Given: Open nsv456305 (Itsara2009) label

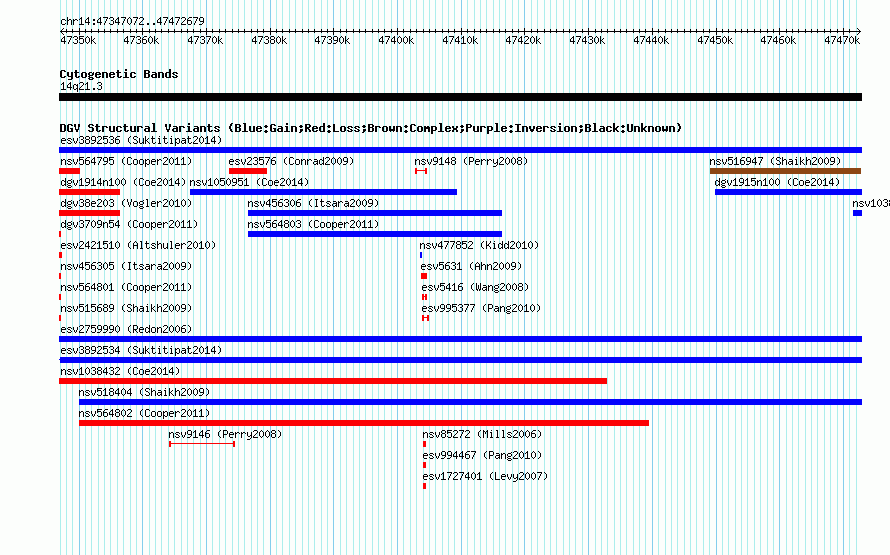Looking at the screenshot, I should click(x=126, y=266).
